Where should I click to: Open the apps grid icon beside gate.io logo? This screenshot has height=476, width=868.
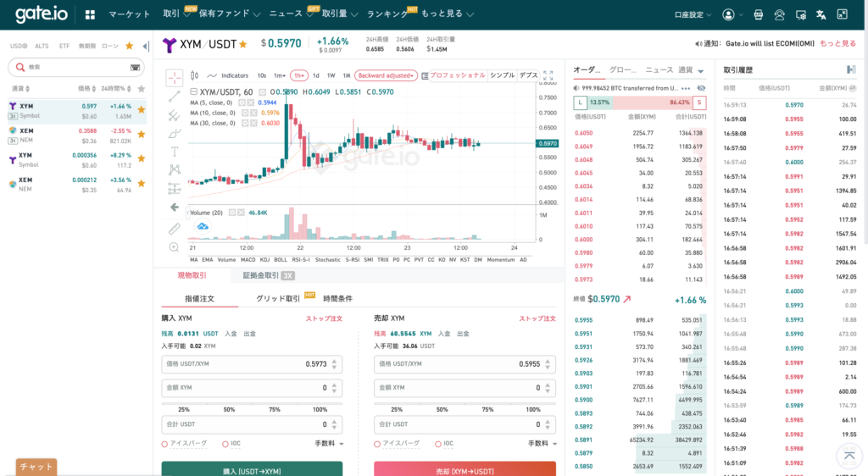91,14
